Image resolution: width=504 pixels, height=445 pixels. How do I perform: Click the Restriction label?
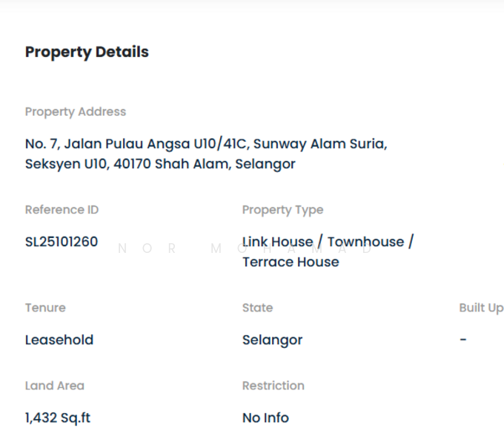click(x=273, y=386)
